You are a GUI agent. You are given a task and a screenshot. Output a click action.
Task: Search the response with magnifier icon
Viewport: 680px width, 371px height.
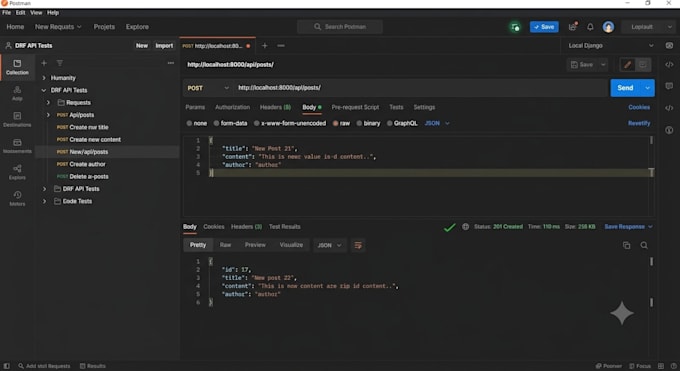[x=644, y=246]
